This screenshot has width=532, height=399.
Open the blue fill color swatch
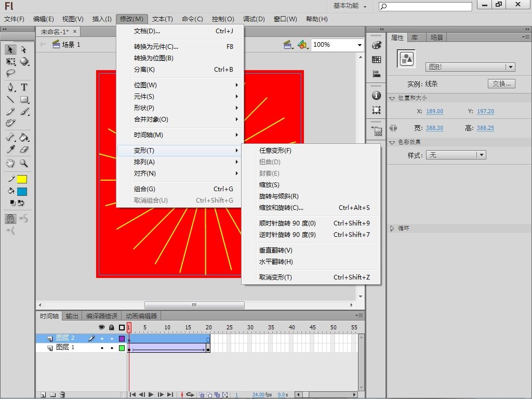click(22, 192)
